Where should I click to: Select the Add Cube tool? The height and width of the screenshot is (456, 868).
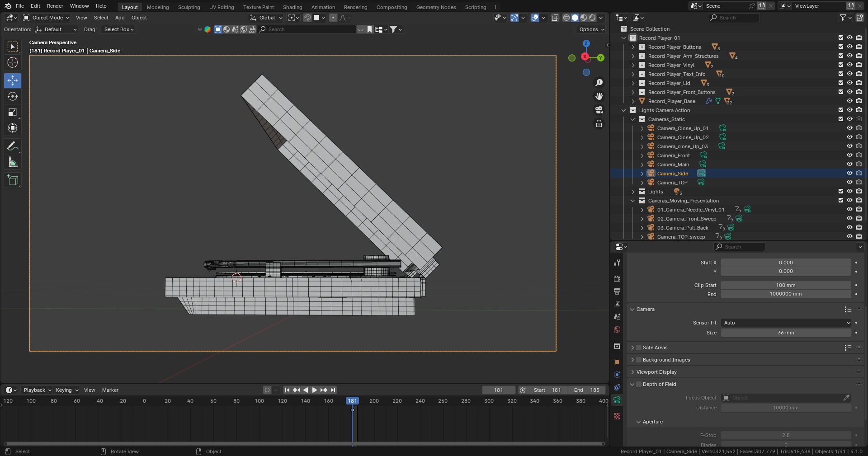coord(13,180)
